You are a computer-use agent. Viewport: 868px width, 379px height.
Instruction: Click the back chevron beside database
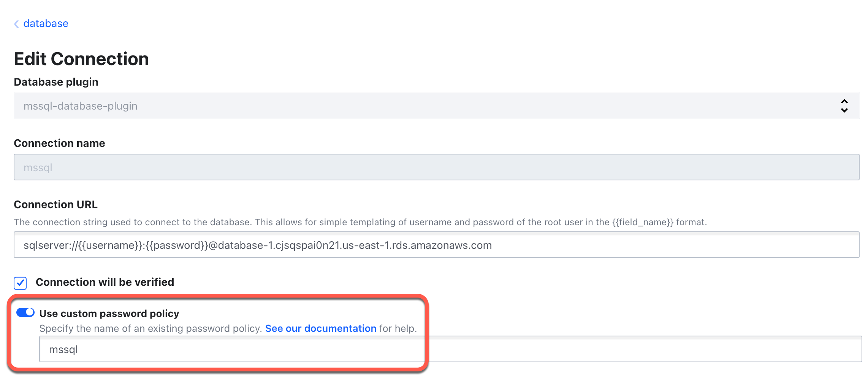(16, 24)
